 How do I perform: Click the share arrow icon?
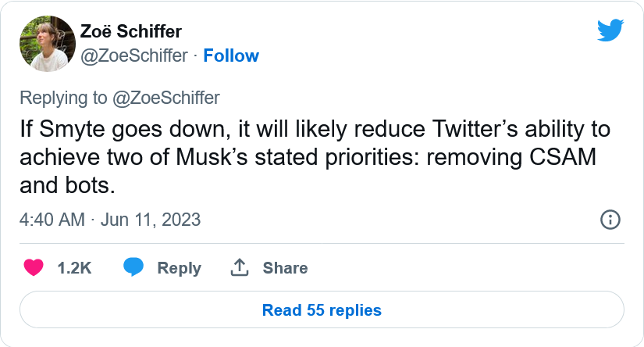pyautogui.click(x=239, y=268)
